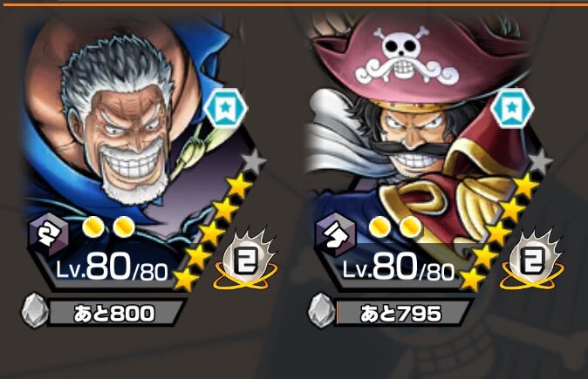Open the silver number 2 medal on the left card
Screen dimensions: 588x379
246,260
